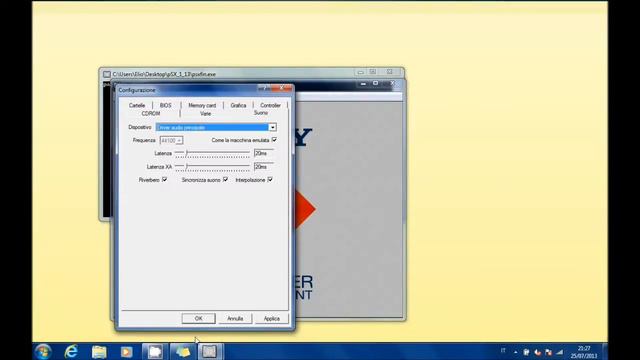This screenshot has height=360, width=640.
Task: Switch to the Cartelle tab
Action: [x=137, y=105]
